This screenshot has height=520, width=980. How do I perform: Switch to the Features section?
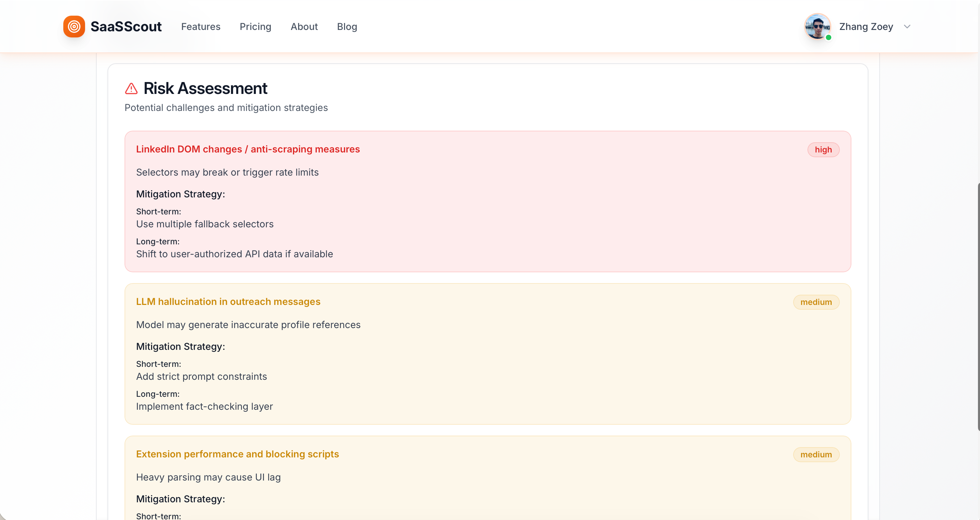201,27
